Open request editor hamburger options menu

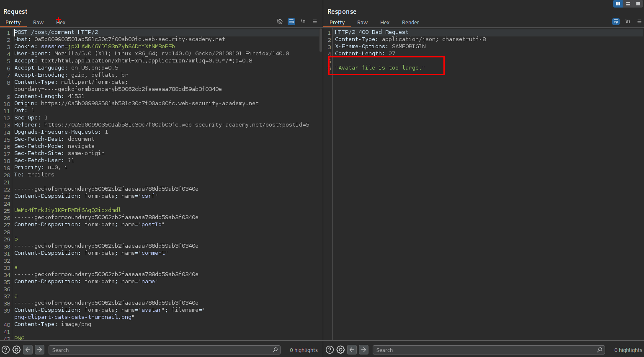315,21
